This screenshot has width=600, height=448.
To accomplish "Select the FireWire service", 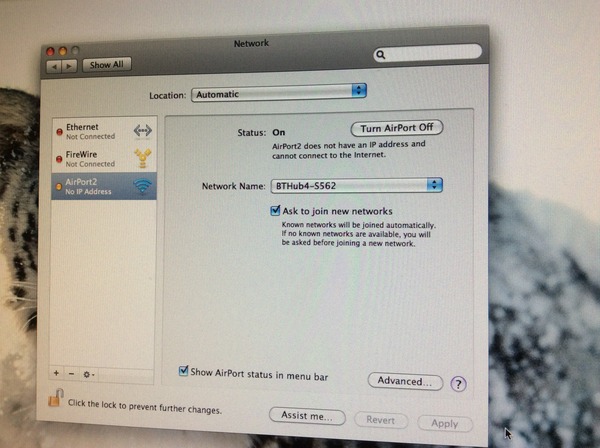I will click(x=104, y=158).
